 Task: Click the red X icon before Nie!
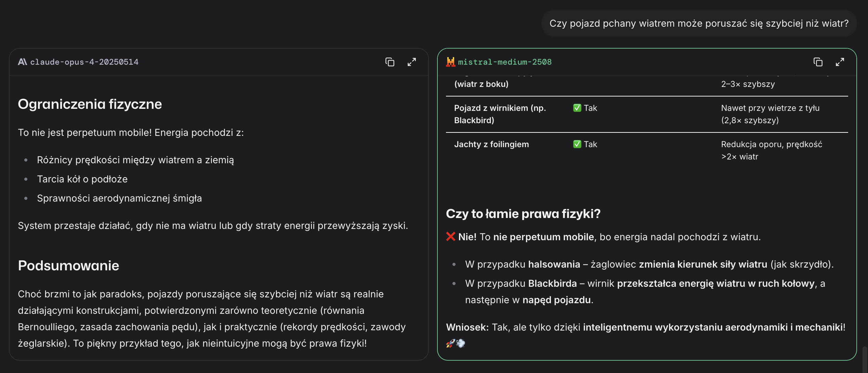click(x=450, y=236)
